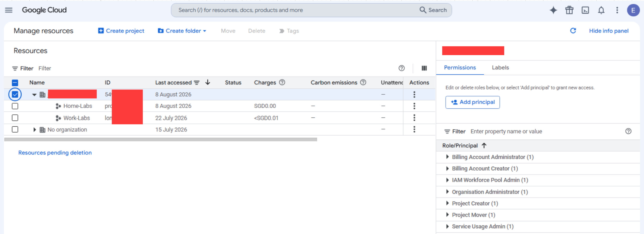Expand the Project Mover role
This screenshot has width=644, height=234.
pos(447,215)
